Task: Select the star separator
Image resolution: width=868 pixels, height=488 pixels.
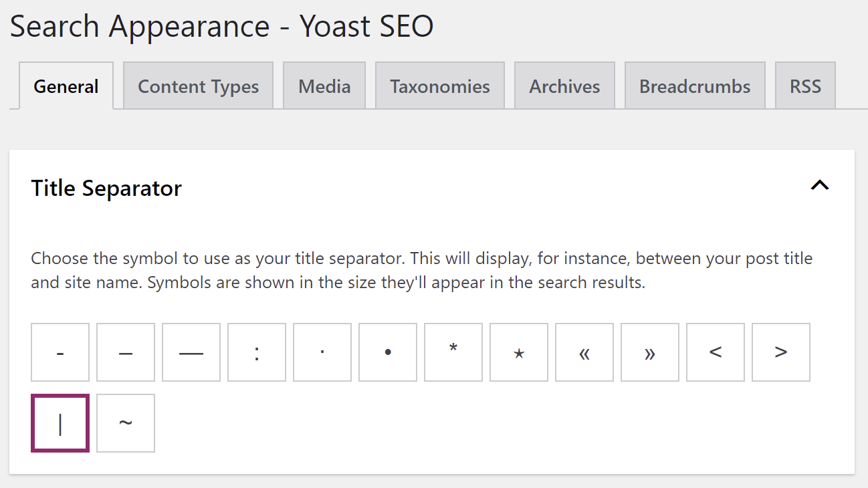Action: (519, 352)
